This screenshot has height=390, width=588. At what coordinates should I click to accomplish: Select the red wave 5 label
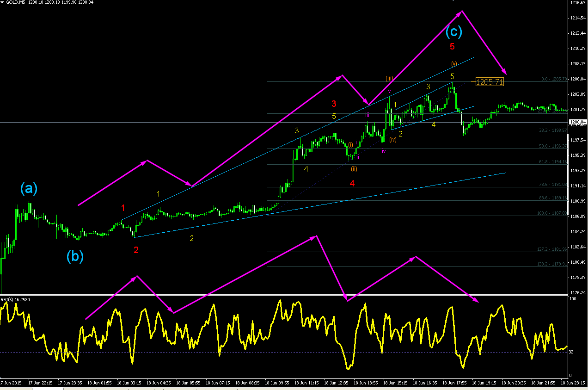452,46
